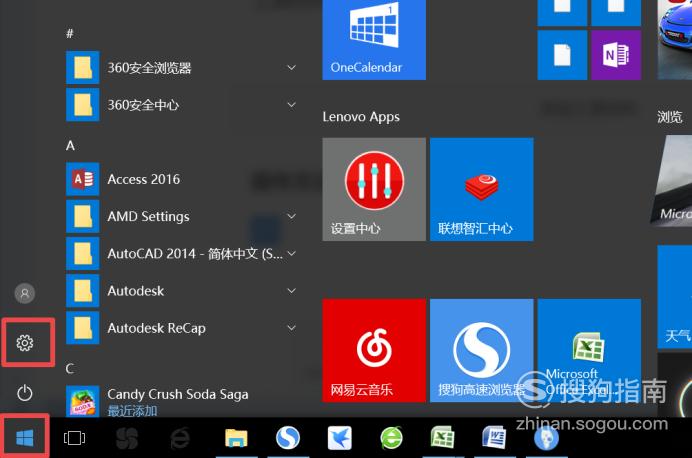This screenshot has height=458, width=692.
Task: Launch 360 browser green icon on taskbar
Action: (x=391, y=438)
